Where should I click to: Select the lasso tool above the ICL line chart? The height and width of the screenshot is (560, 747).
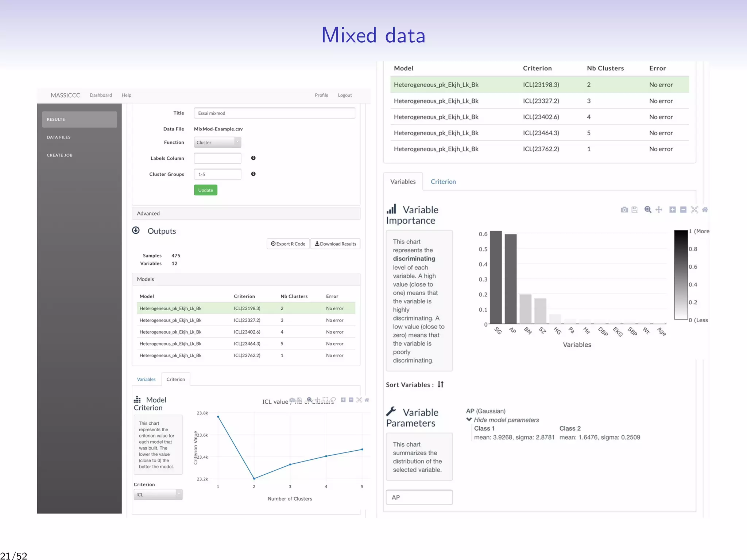tap(333, 399)
